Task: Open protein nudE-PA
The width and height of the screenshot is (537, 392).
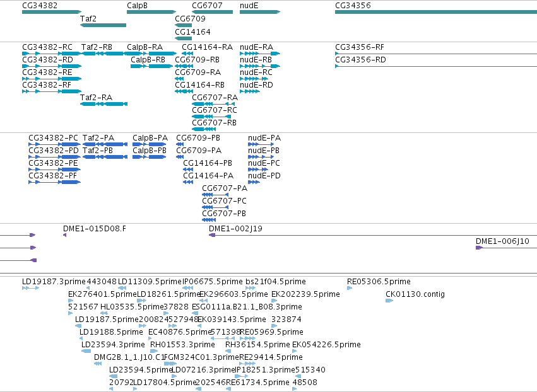Action: [264, 138]
